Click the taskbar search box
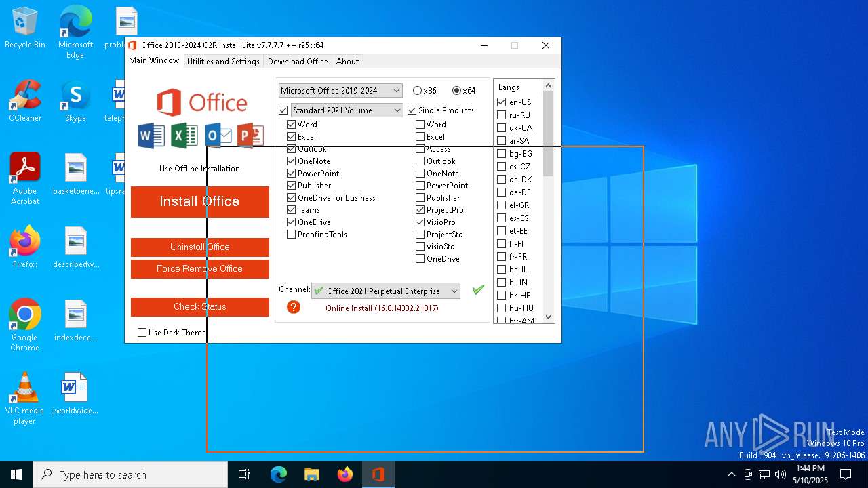The width and height of the screenshot is (868, 488). (x=130, y=474)
